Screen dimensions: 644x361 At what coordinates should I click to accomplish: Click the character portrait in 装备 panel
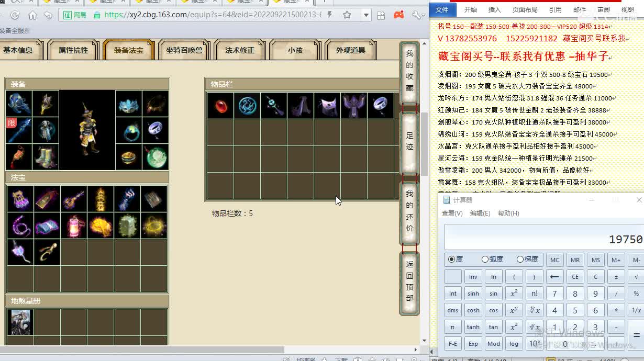(x=87, y=130)
